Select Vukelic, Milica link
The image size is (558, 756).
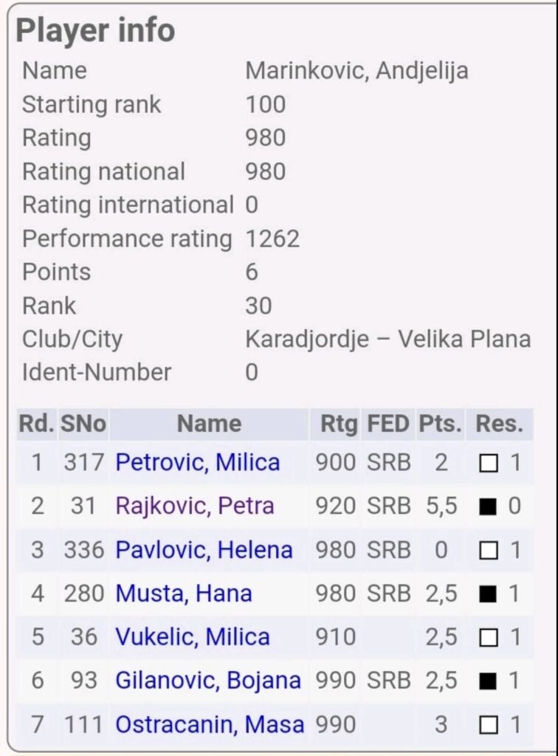pos(192,637)
